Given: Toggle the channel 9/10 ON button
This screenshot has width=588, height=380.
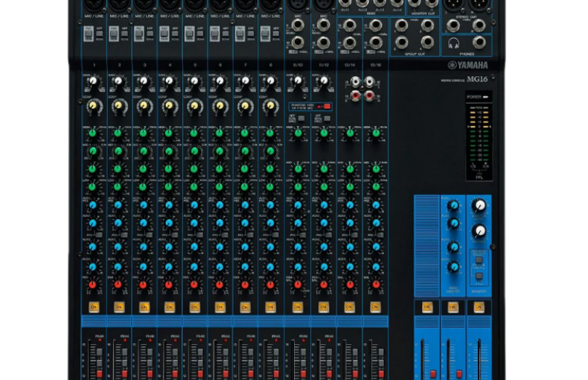Looking at the screenshot, I should pos(298,307).
